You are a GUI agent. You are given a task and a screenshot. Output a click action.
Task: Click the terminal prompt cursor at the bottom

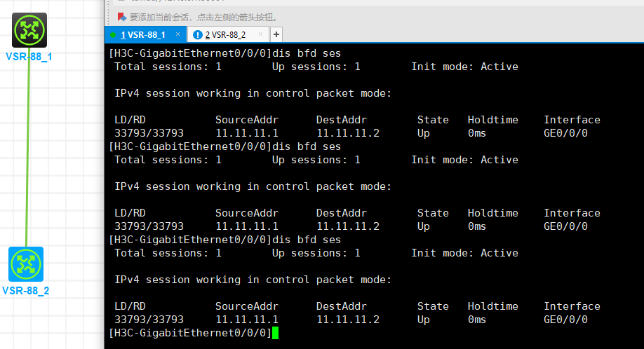275,333
